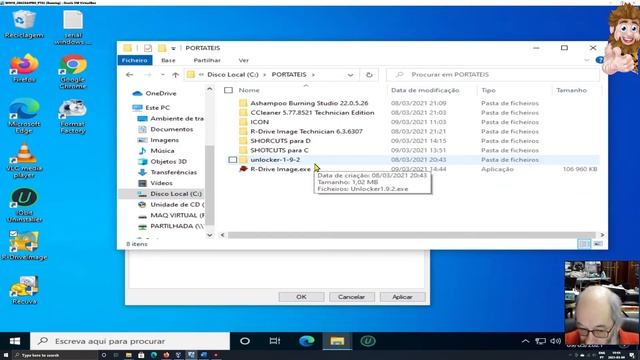Viewport: 640px width, 360px height.
Task: Sort by Data de modificação column
Action: (x=425, y=90)
